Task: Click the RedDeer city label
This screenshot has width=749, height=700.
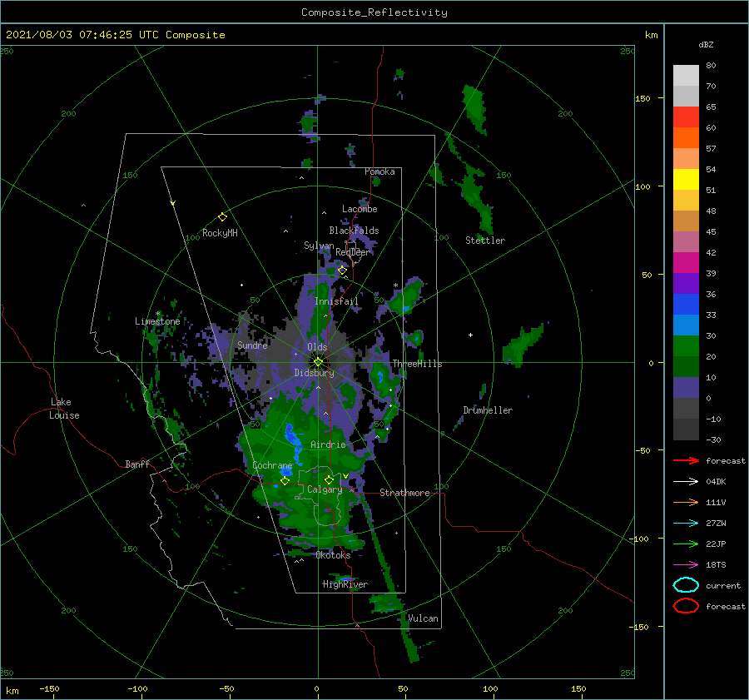Action: 353,252
